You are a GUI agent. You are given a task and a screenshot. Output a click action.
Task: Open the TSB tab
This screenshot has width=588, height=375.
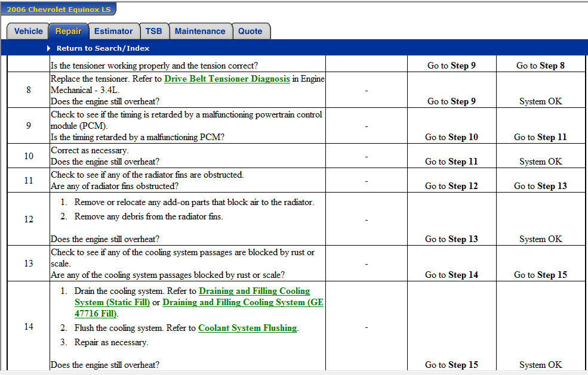154,31
